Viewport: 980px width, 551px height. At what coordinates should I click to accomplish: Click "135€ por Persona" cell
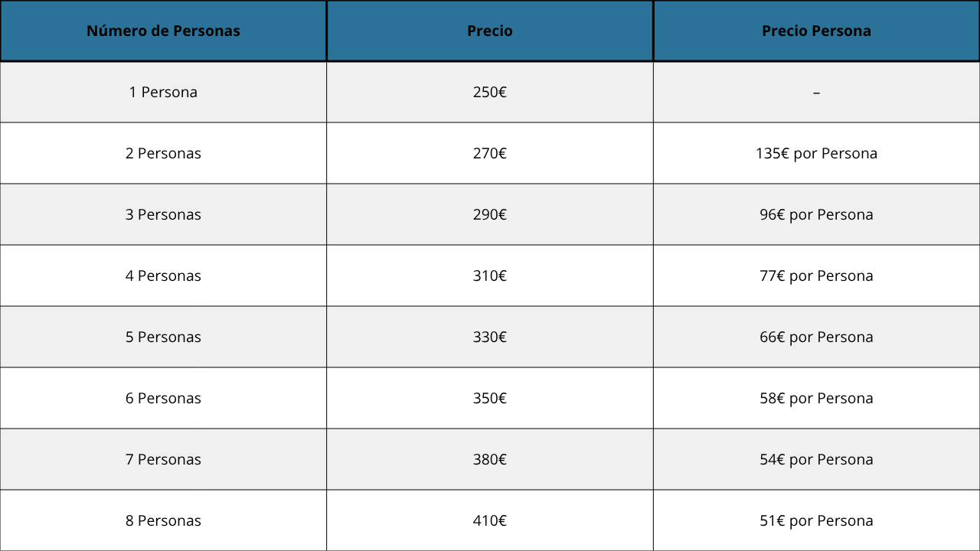[816, 154]
